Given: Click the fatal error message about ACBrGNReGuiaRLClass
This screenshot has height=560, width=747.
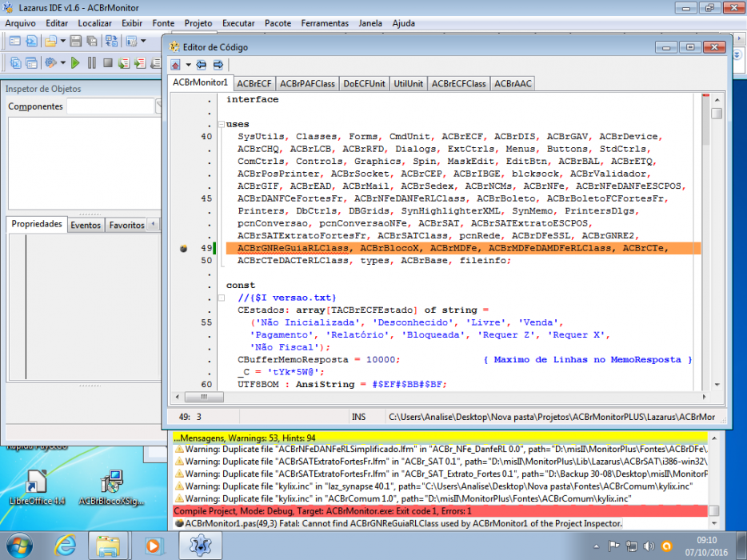Looking at the screenshot, I should tap(404, 523).
